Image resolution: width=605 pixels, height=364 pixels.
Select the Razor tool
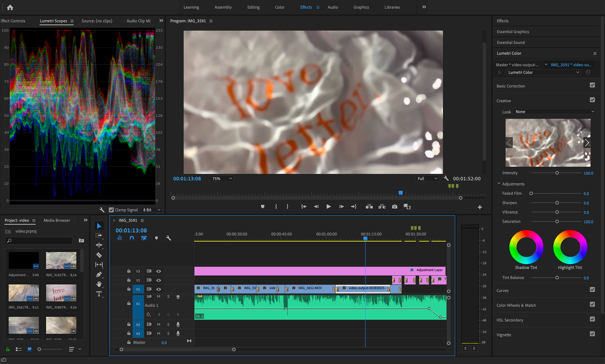tap(99, 255)
